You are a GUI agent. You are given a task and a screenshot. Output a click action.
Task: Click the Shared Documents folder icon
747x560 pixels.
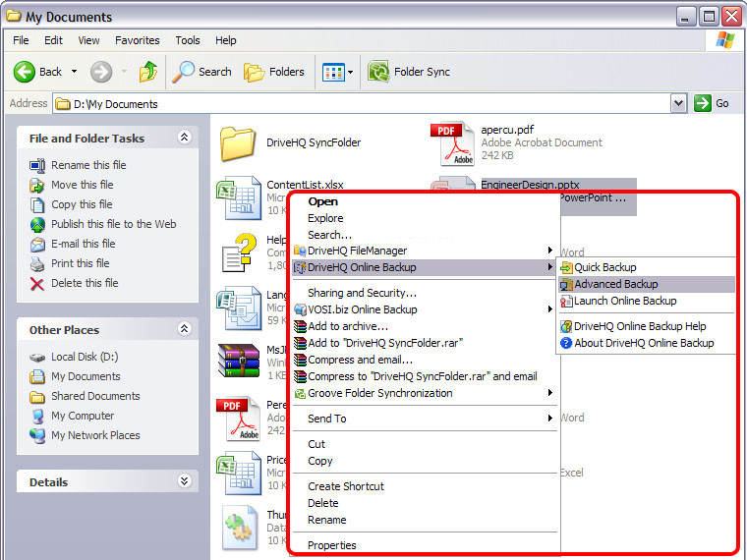[37, 396]
